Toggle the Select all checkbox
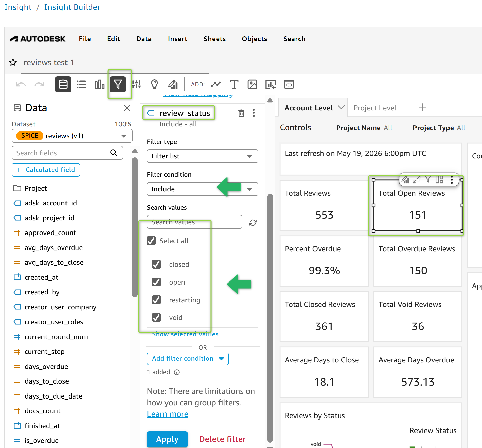Viewport: 482px width, 448px height. [151, 241]
